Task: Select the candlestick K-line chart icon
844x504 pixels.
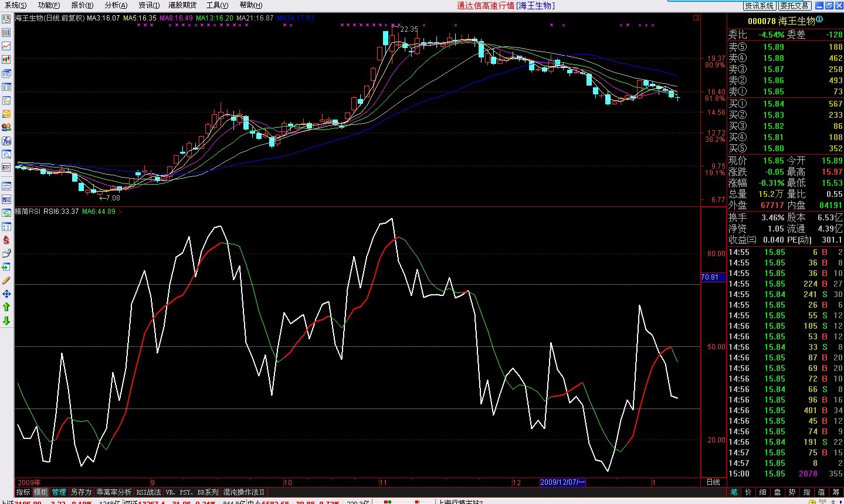Action: pyautogui.click(x=6, y=59)
